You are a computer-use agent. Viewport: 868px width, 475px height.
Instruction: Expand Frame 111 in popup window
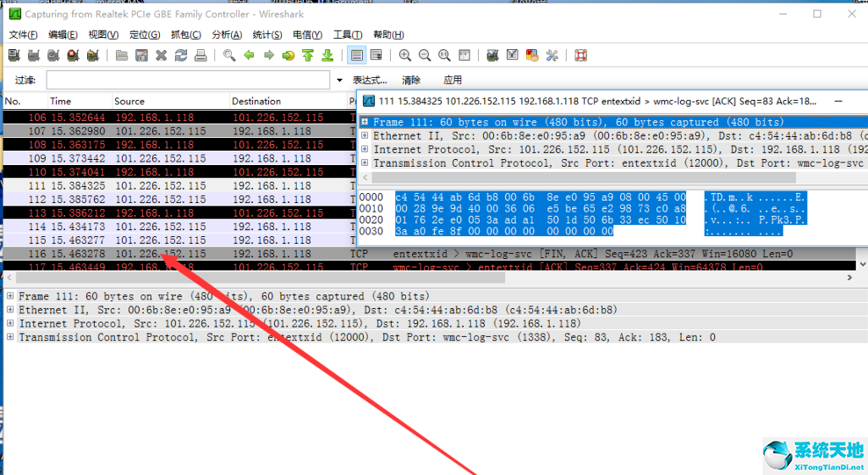(x=365, y=122)
